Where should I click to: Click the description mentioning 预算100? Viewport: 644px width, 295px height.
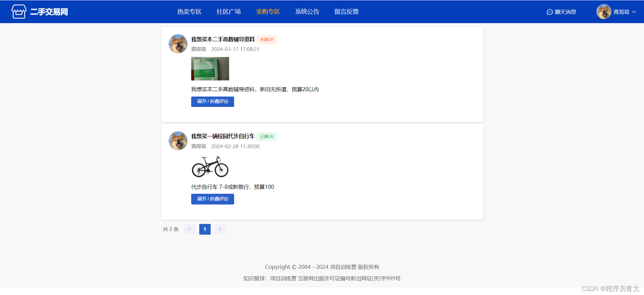coord(232,187)
